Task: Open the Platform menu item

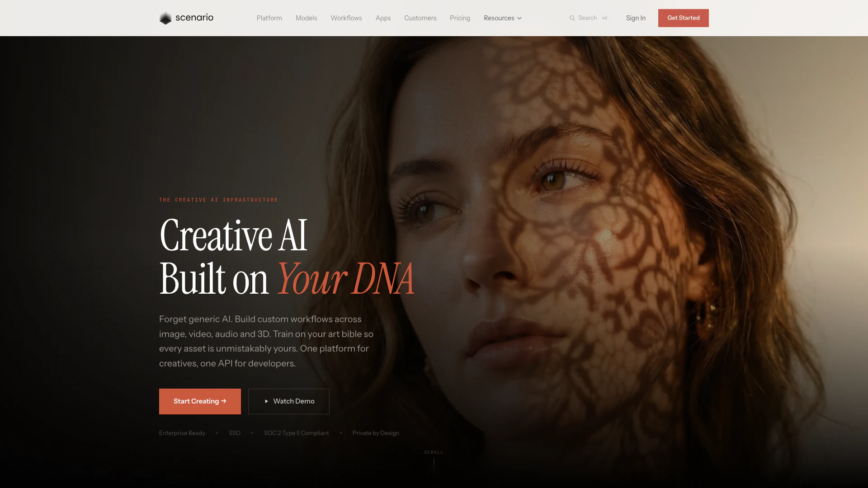Action: [269, 18]
